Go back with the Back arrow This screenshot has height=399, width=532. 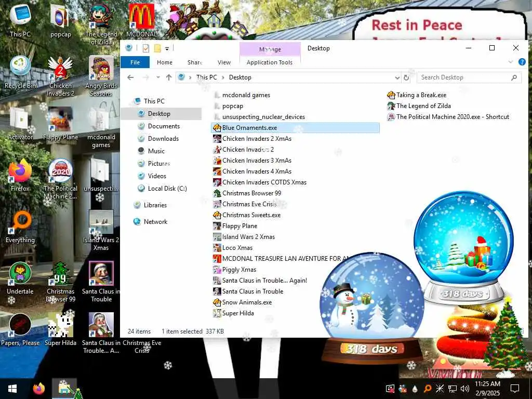click(130, 77)
